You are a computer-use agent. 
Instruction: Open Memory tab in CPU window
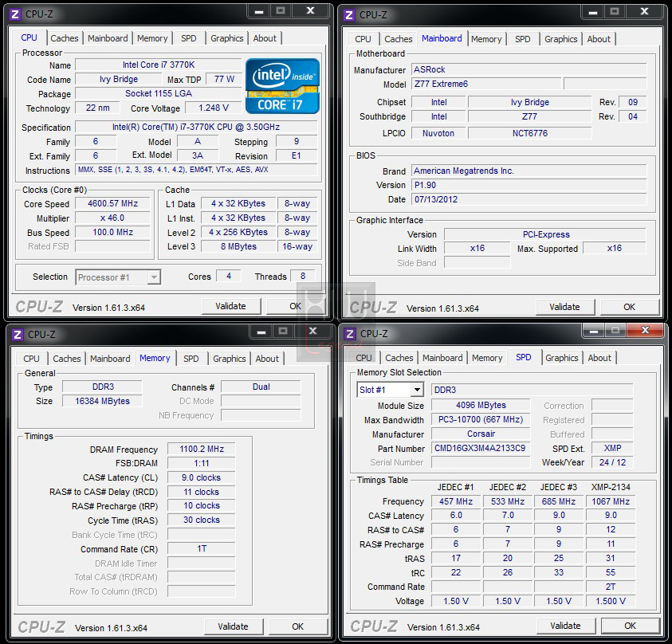pos(152,38)
